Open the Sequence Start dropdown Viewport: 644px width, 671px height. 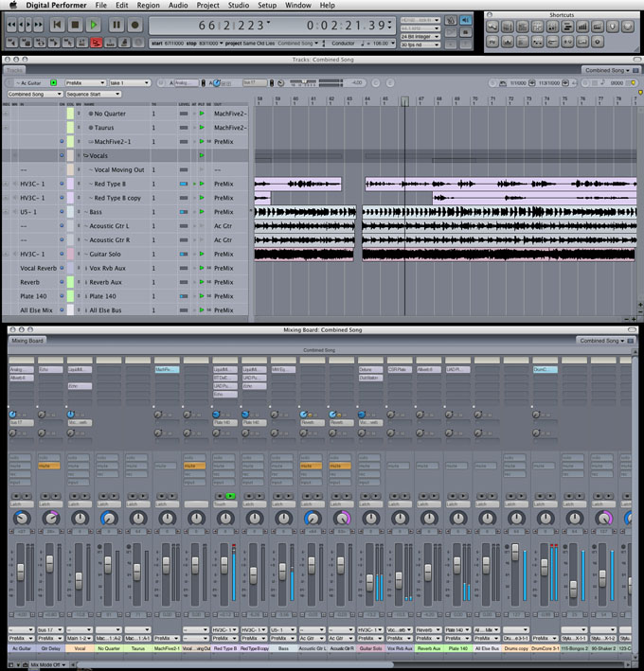click(x=93, y=94)
